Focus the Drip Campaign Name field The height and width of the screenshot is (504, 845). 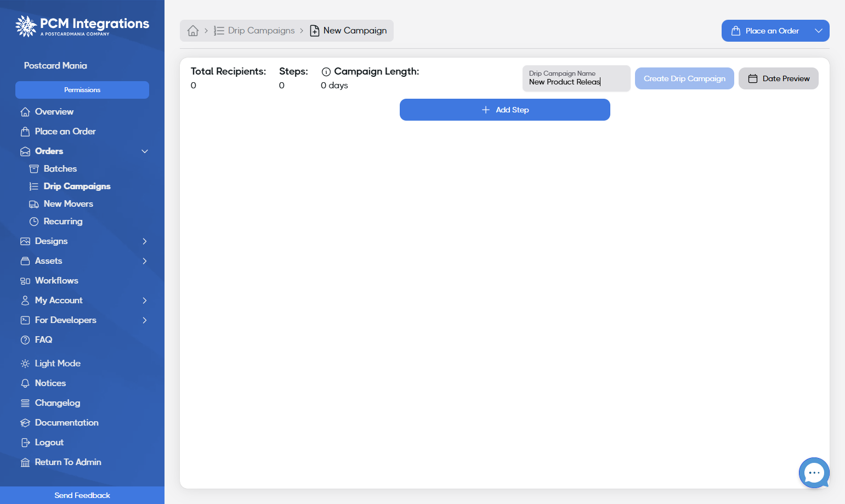click(576, 78)
